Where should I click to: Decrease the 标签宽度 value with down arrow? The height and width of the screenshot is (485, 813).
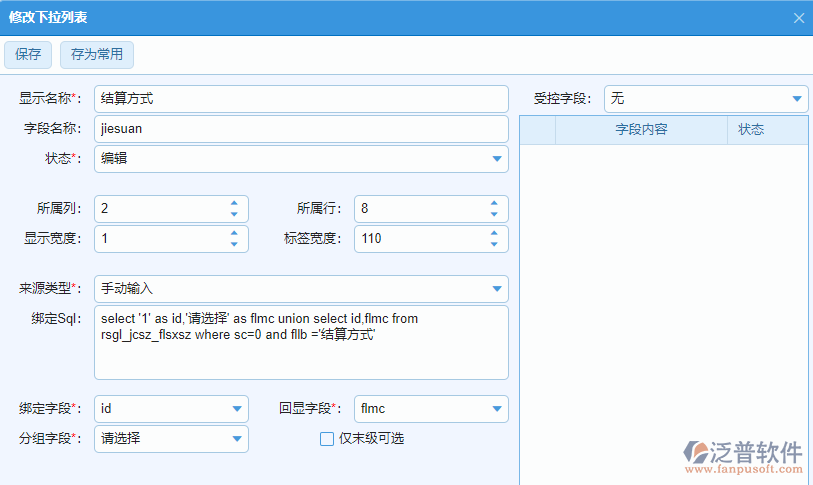(x=494, y=244)
